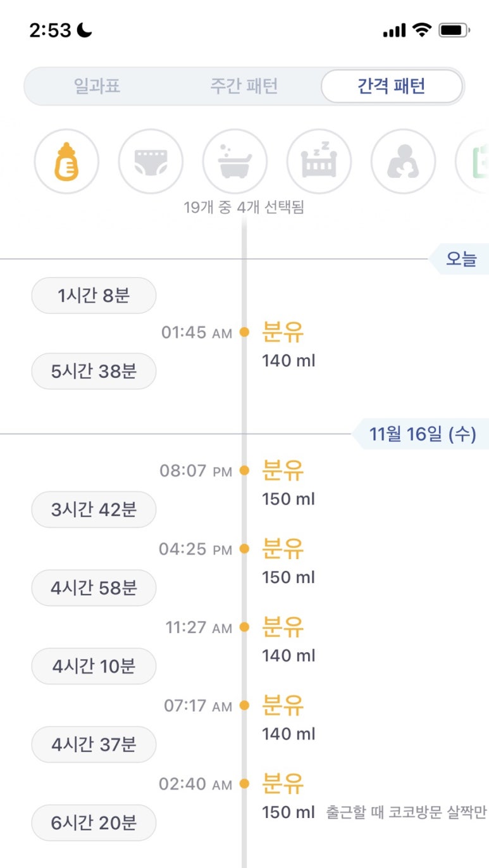The image size is (489, 868).
Task: Select the formula bottle filter icon
Action: 66,161
